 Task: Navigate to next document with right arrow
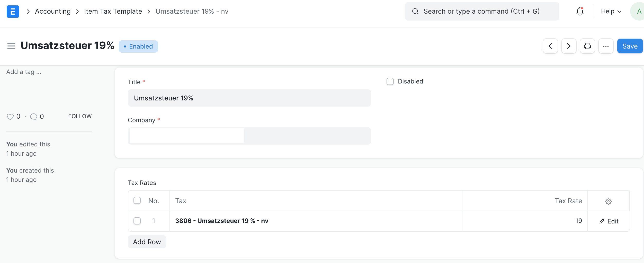tap(568, 46)
